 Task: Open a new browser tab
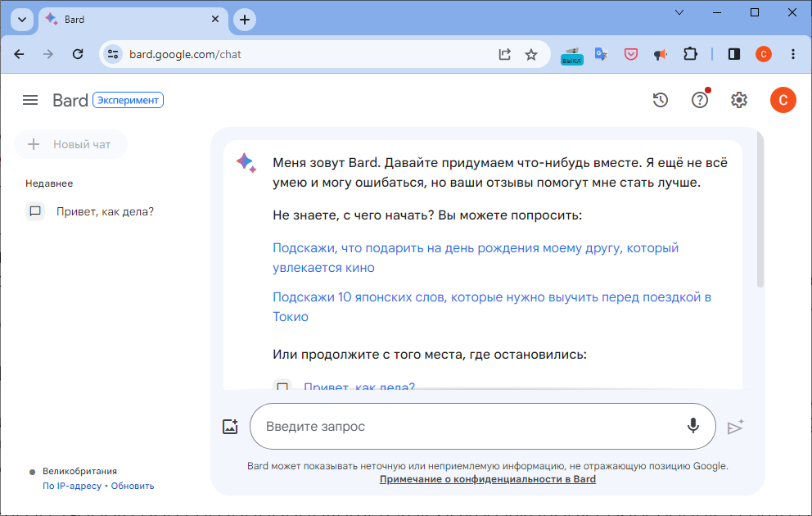click(x=245, y=20)
